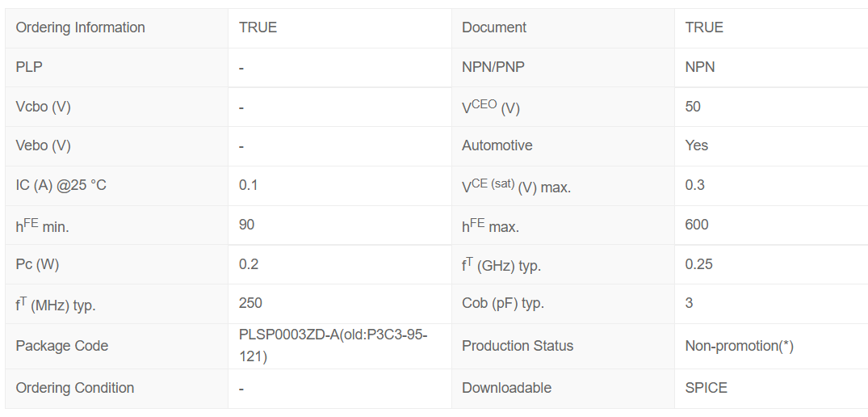Click the Document label cell

(x=494, y=27)
